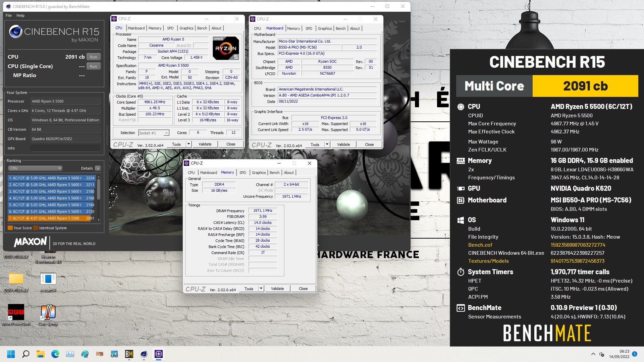This screenshot has height=362, width=644.
Task: Click the Info input field
Action: [x=65, y=148]
